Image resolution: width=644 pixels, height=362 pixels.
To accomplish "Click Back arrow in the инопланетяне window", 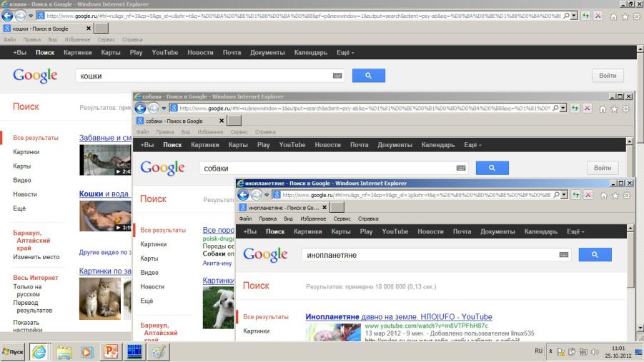I will tap(243, 195).
